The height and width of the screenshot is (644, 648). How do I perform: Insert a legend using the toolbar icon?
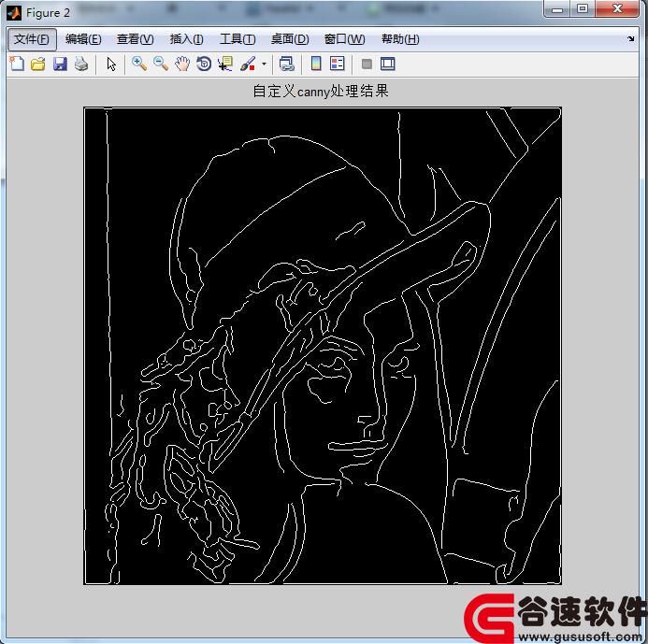pyautogui.click(x=338, y=64)
